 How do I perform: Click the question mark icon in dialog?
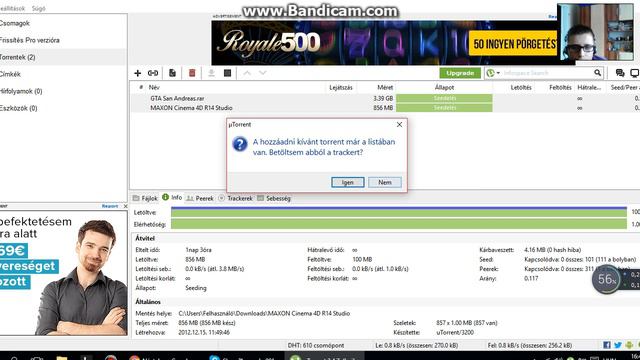click(240, 144)
